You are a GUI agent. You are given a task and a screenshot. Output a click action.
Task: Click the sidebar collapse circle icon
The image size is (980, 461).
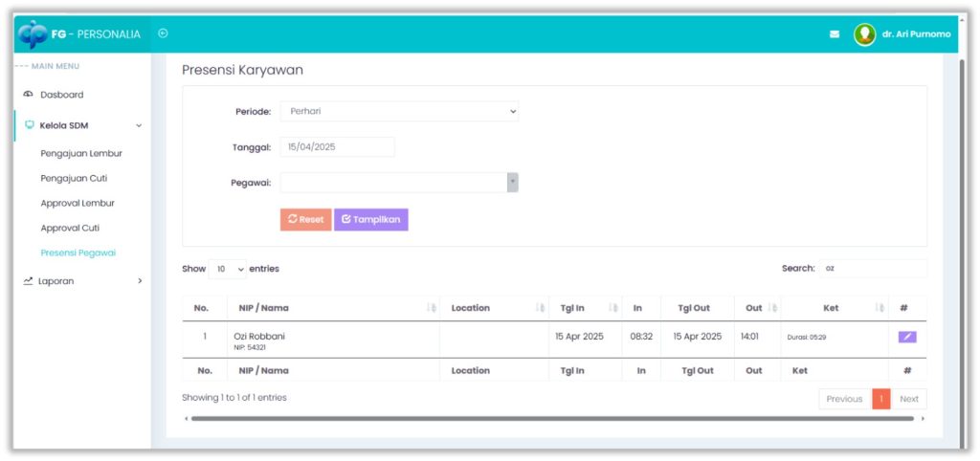point(163,33)
